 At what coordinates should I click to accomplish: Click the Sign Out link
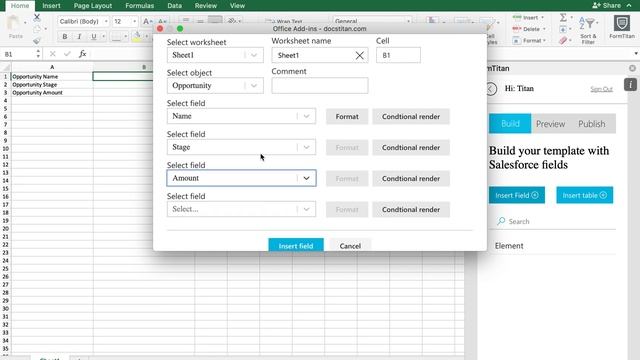click(x=601, y=89)
